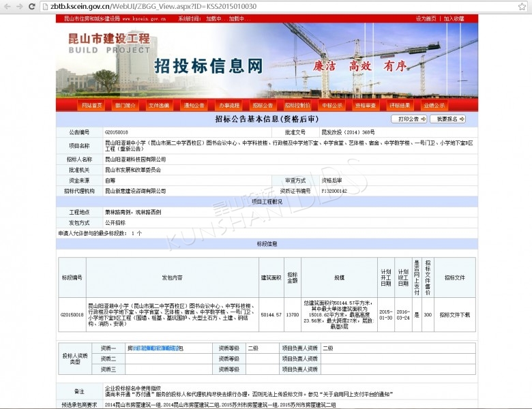Click the highlighted 资质一 qualification text
This screenshot has height=409, width=532.
tap(156, 348)
